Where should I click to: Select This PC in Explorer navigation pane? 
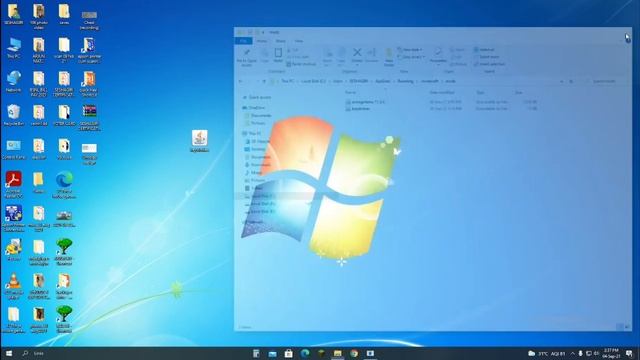252,133
